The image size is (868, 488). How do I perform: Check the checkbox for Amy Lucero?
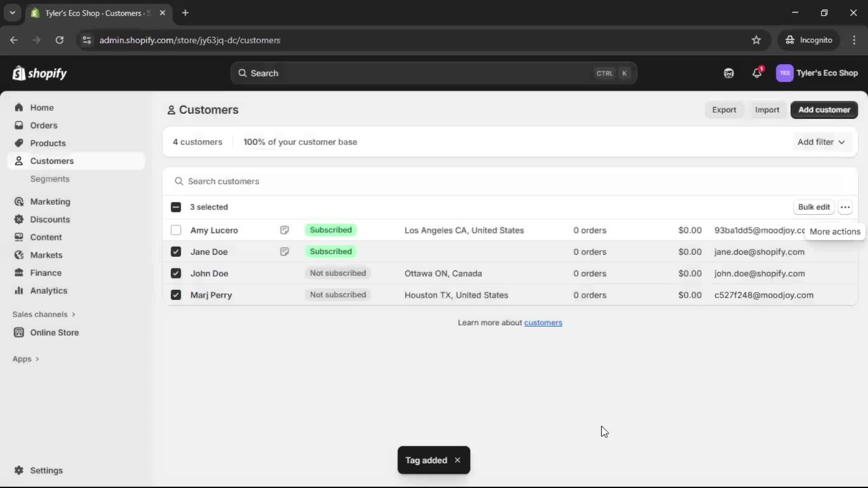(176, 230)
